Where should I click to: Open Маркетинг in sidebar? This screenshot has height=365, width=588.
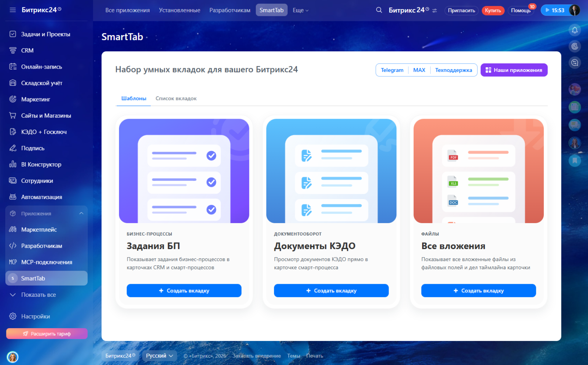[x=47, y=99]
